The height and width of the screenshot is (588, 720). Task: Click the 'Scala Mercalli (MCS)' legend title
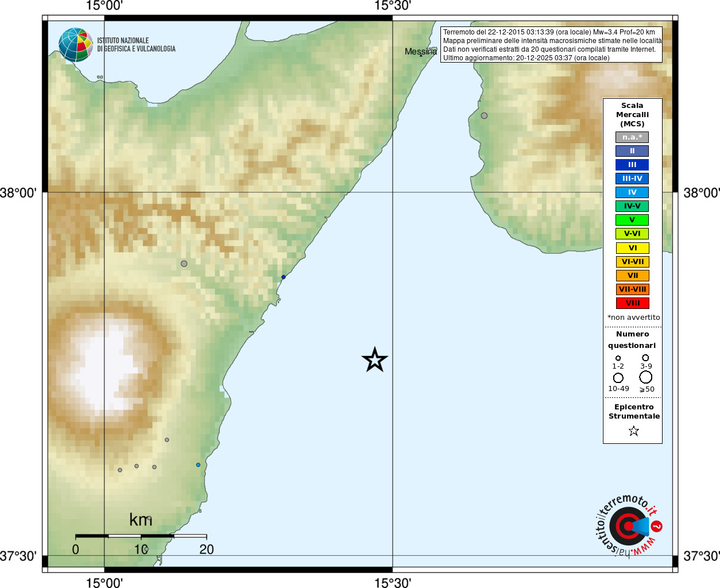[632, 115]
